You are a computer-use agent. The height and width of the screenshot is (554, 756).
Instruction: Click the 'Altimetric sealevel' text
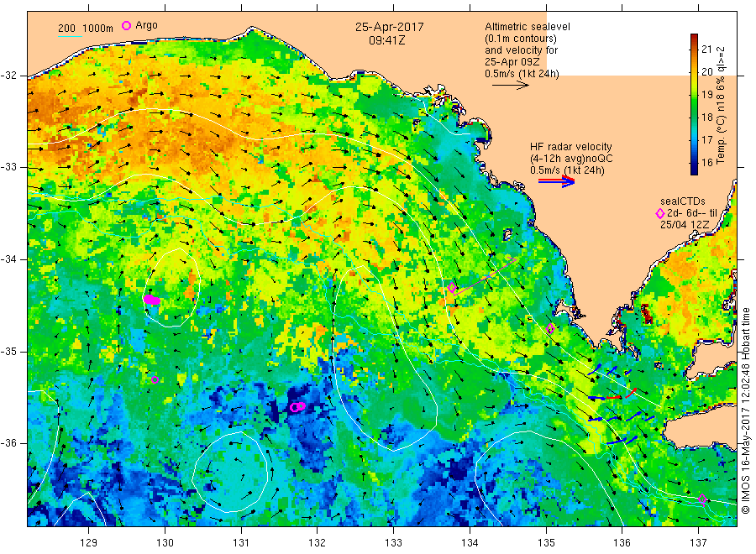coord(528,27)
